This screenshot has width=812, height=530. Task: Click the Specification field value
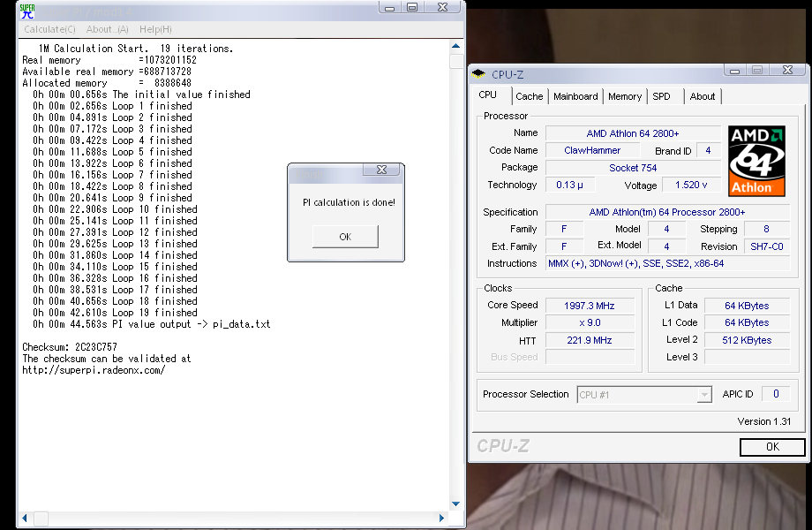pyautogui.click(x=667, y=212)
